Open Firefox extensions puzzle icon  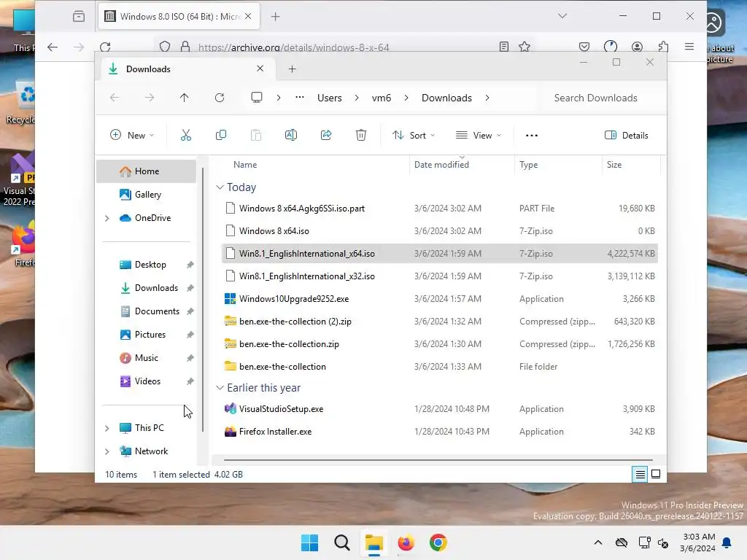(664, 47)
